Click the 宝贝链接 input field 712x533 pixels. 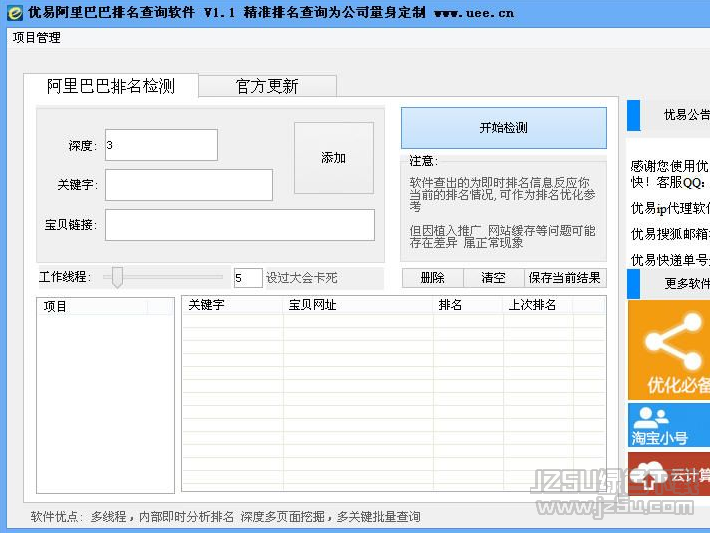240,225
